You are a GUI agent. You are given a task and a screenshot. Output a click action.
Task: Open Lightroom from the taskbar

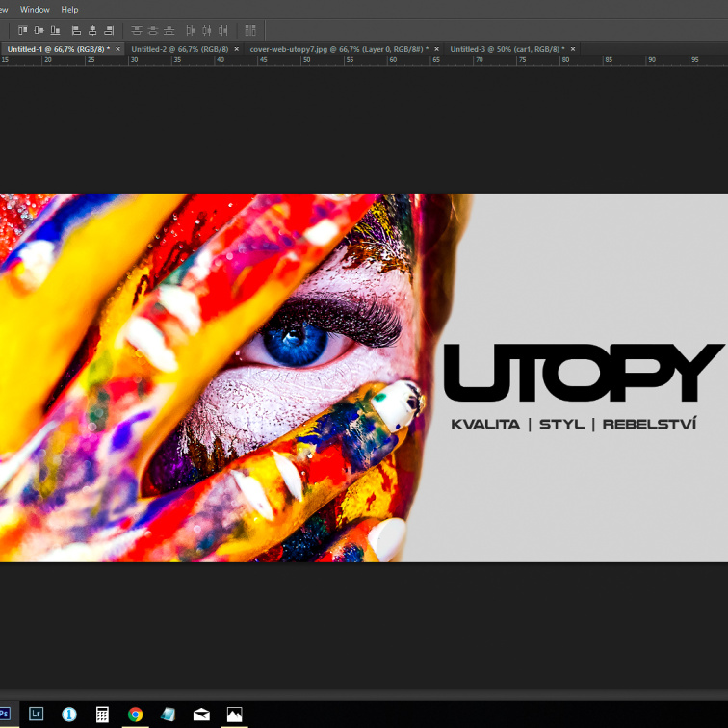tap(36, 714)
